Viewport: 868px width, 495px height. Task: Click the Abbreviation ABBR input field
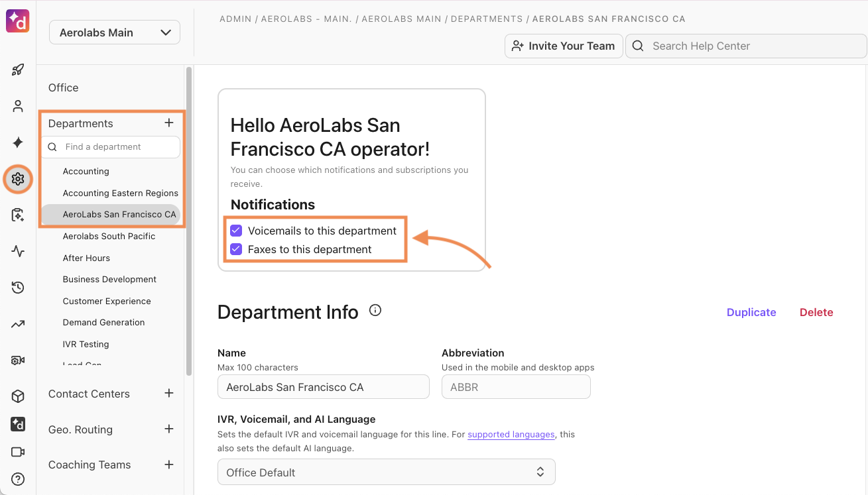[516, 386]
